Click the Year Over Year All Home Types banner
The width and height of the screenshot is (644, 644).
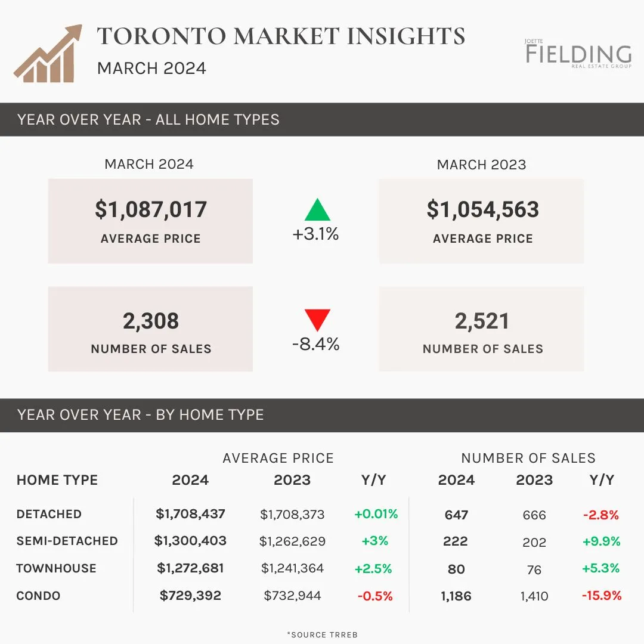pyautogui.click(x=322, y=119)
